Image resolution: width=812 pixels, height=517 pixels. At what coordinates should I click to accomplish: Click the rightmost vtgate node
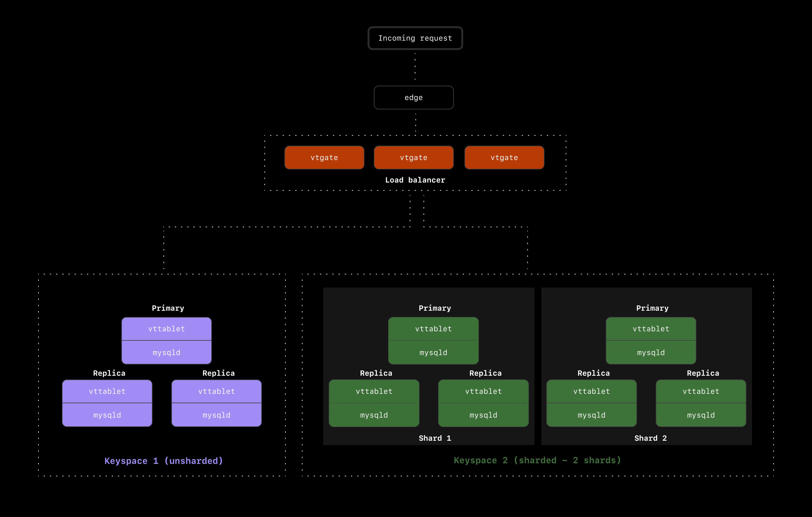point(504,157)
